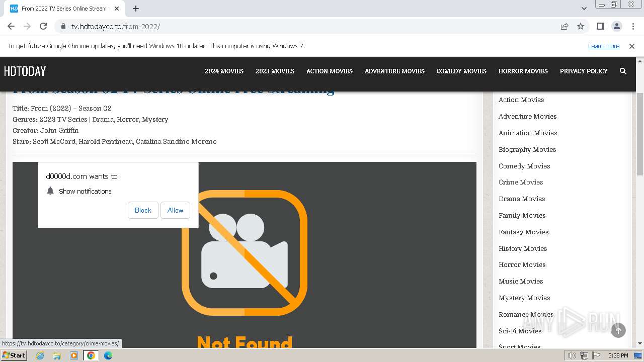The height and width of the screenshot is (362, 644).
Task: Open Comedy Movies sidebar category
Action: (524, 166)
